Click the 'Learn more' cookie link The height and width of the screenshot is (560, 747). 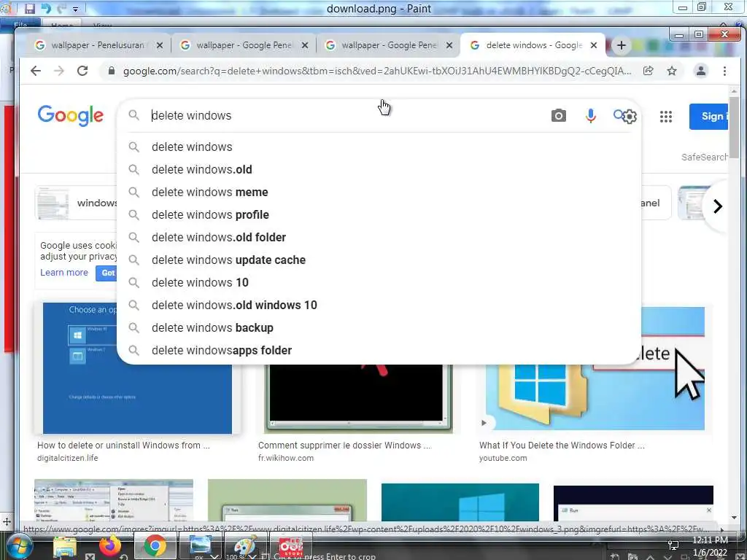pyautogui.click(x=64, y=273)
